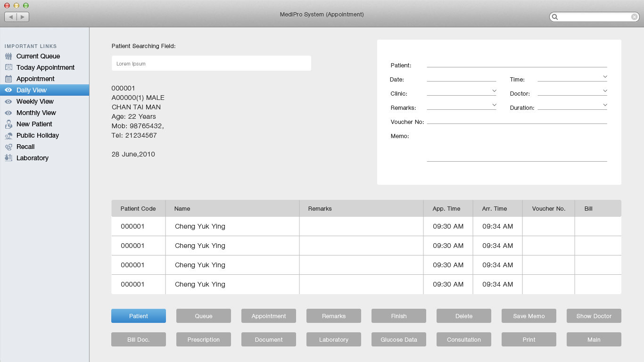Image resolution: width=644 pixels, height=362 pixels.
Task: Open Monthly View from sidebar
Action: [36, 113]
